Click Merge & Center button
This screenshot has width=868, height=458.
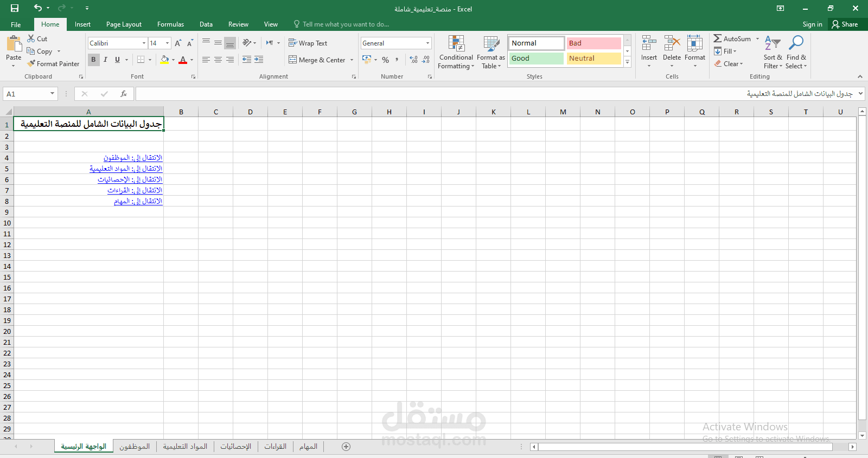click(317, 60)
